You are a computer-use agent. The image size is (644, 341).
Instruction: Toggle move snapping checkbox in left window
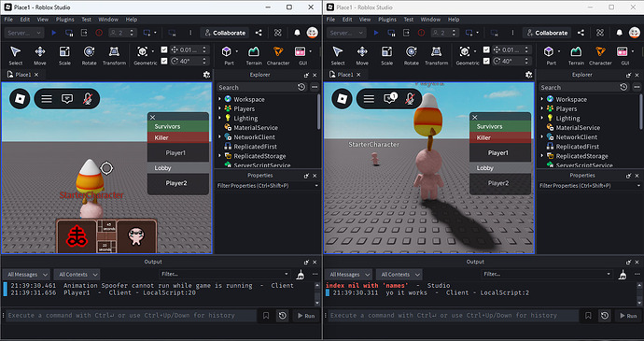164,50
